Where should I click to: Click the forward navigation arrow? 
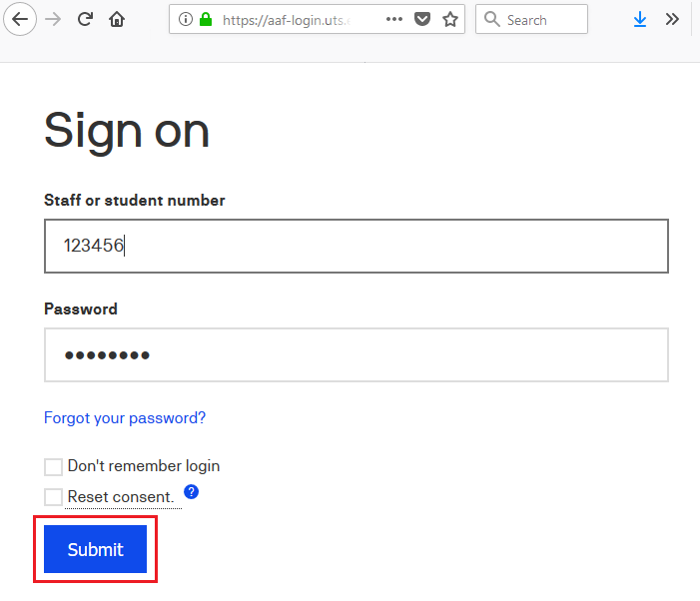point(54,19)
